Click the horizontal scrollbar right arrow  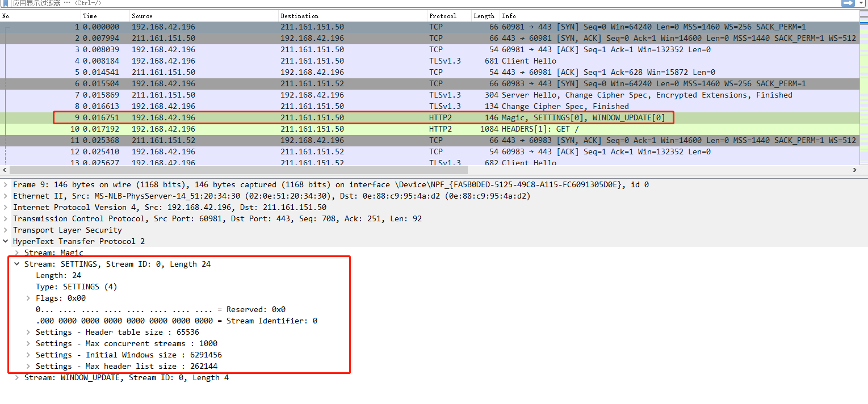coord(855,170)
